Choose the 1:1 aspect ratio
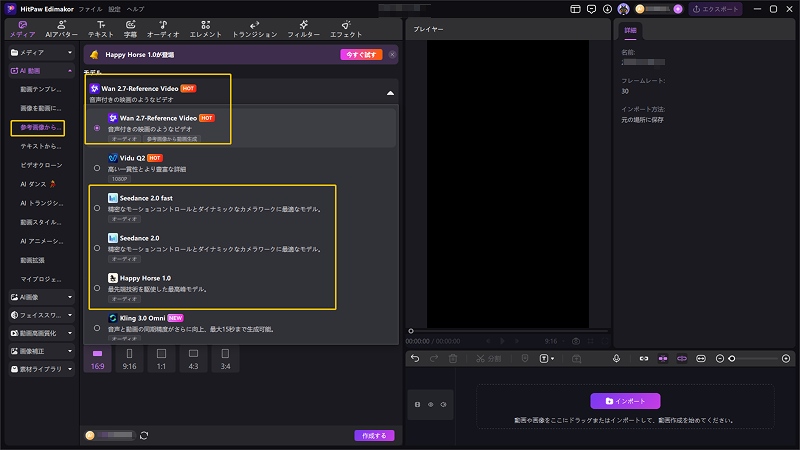 [161, 359]
